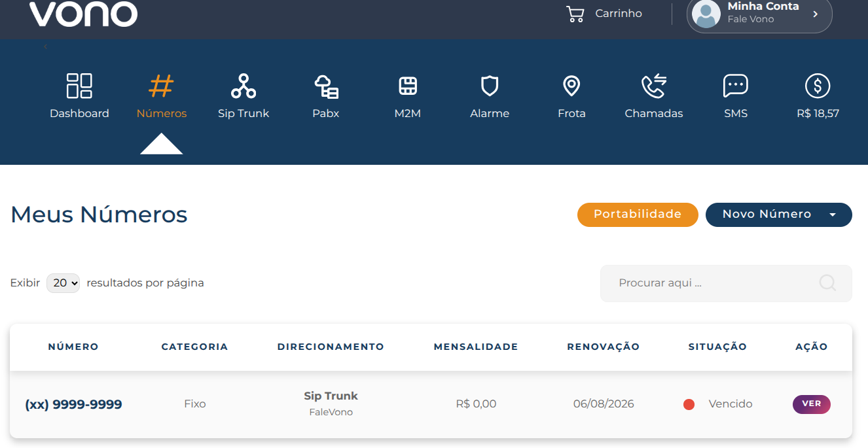Screen dimensions: 868x448
Task: Click the search magnifier icon
Action: click(x=827, y=283)
